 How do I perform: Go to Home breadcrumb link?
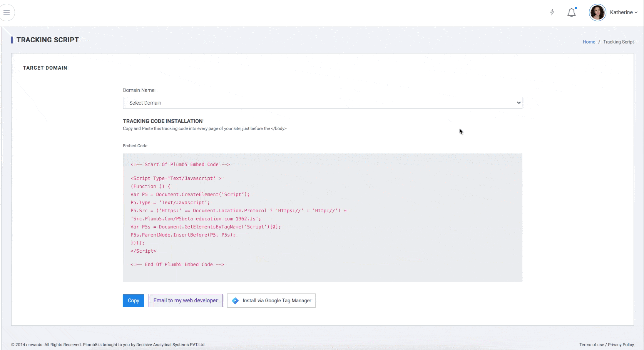point(589,42)
